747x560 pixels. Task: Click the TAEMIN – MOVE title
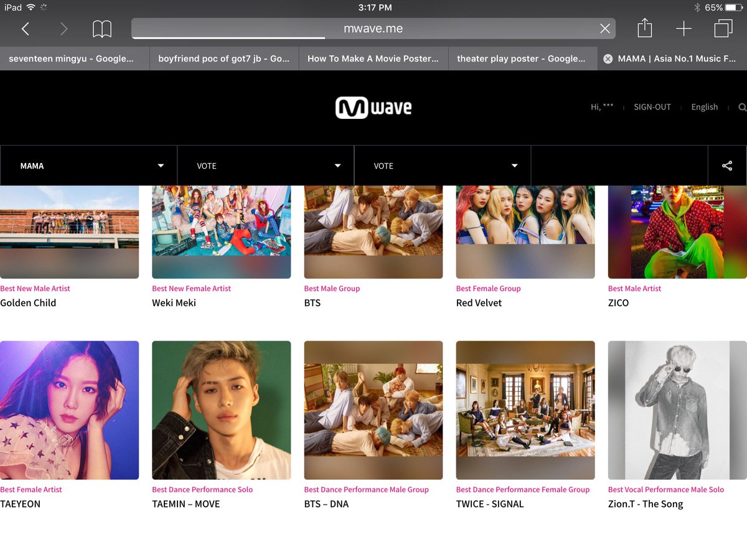186,504
